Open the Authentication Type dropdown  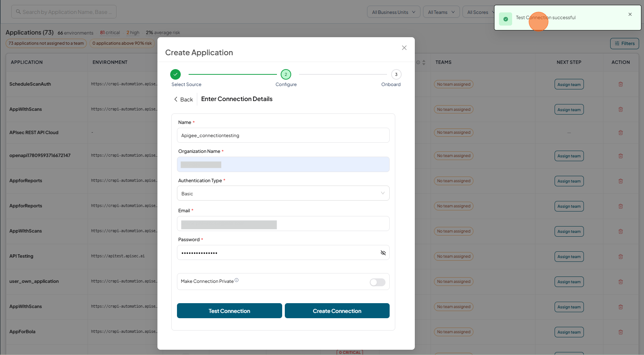tap(283, 193)
